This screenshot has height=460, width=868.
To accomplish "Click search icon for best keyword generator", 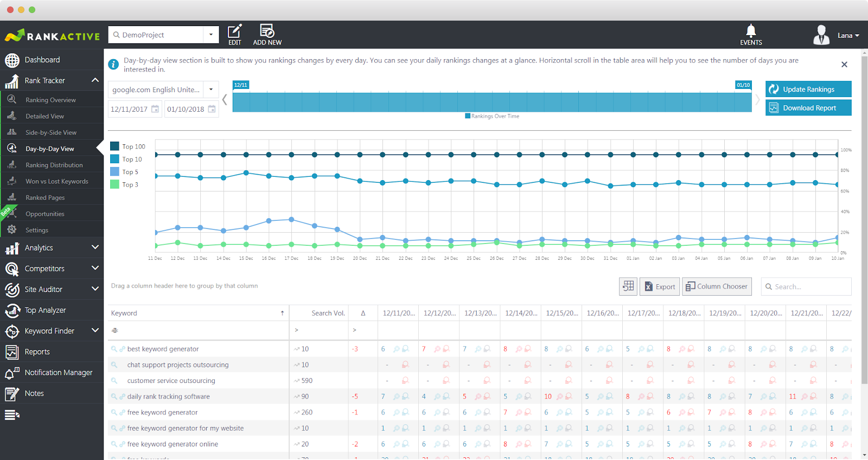I will click(114, 349).
